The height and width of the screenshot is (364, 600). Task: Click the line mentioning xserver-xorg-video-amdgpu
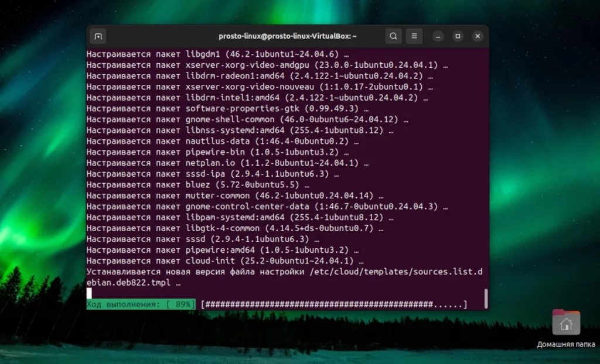pyautogui.click(x=267, y=65)
